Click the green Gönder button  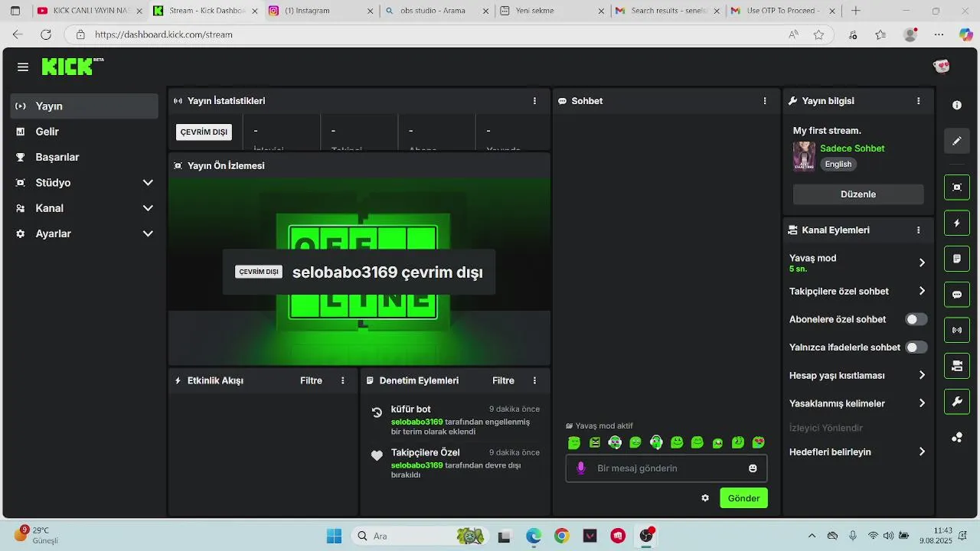[743, 498]
